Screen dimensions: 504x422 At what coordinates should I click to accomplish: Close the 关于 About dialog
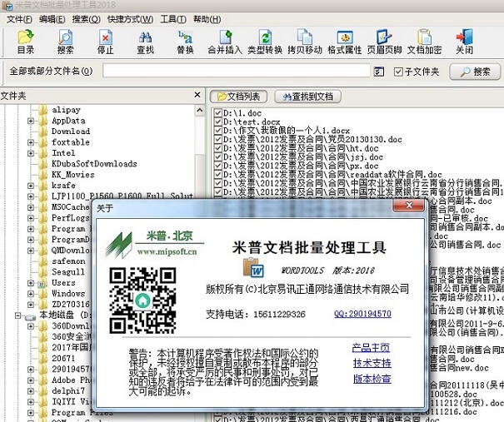click(x=409, y=206)
